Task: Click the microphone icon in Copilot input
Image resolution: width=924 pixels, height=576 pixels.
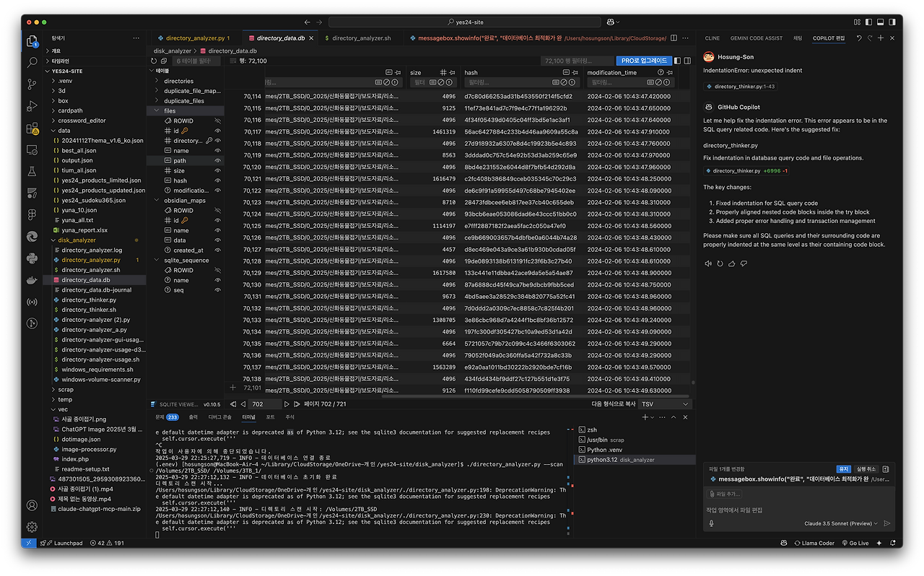Action: coord(712,523)
